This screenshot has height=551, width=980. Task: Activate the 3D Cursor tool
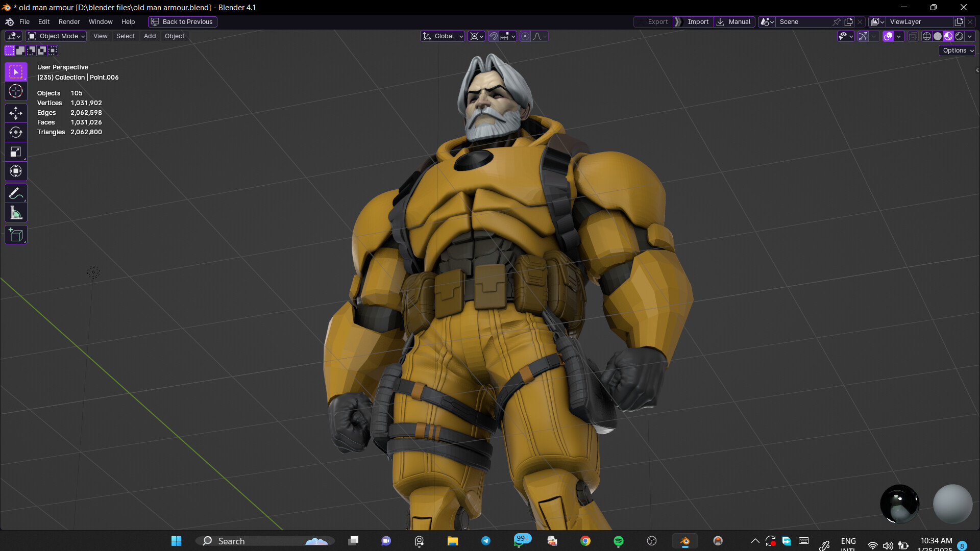tap(16, 91)
